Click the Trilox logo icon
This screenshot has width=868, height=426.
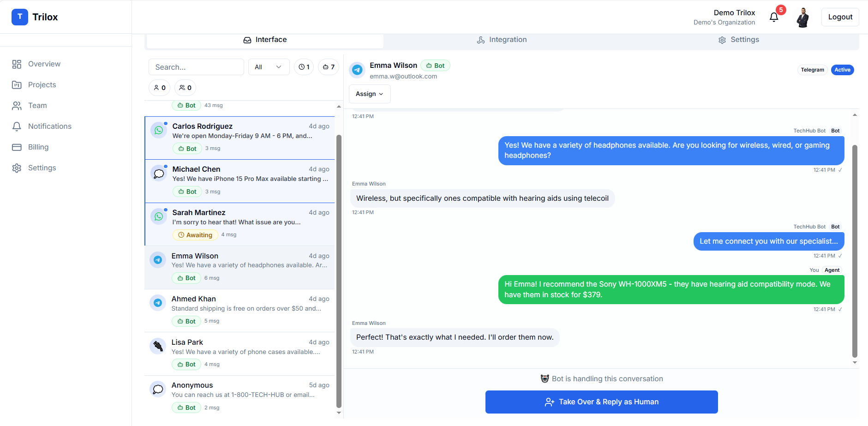pos(20,17)
